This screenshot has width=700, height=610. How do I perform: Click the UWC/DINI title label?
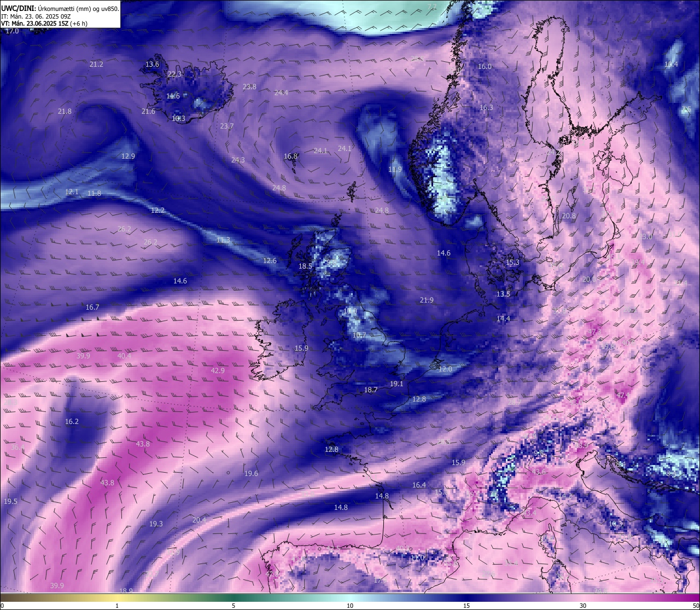pos(18,8)
